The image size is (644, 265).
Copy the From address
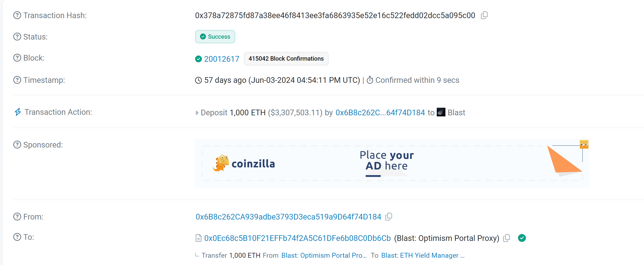pos(389,217)
